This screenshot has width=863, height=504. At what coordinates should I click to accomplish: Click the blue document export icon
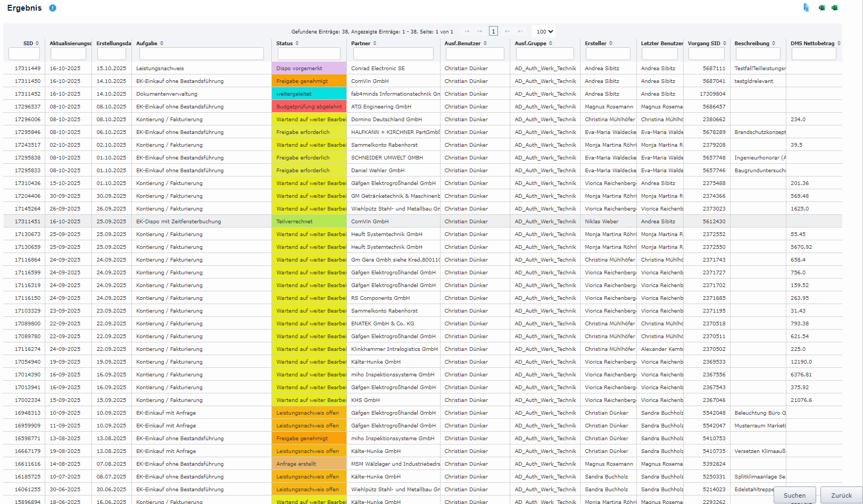806,7
